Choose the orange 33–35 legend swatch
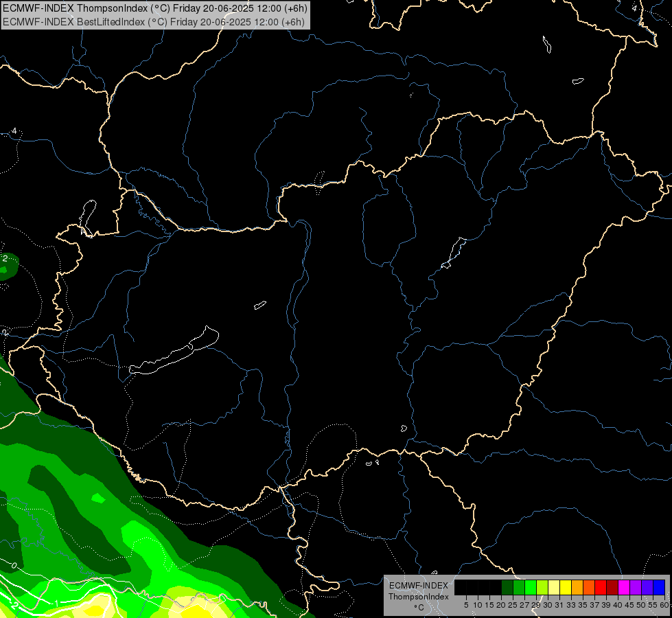 click(577, 587)
